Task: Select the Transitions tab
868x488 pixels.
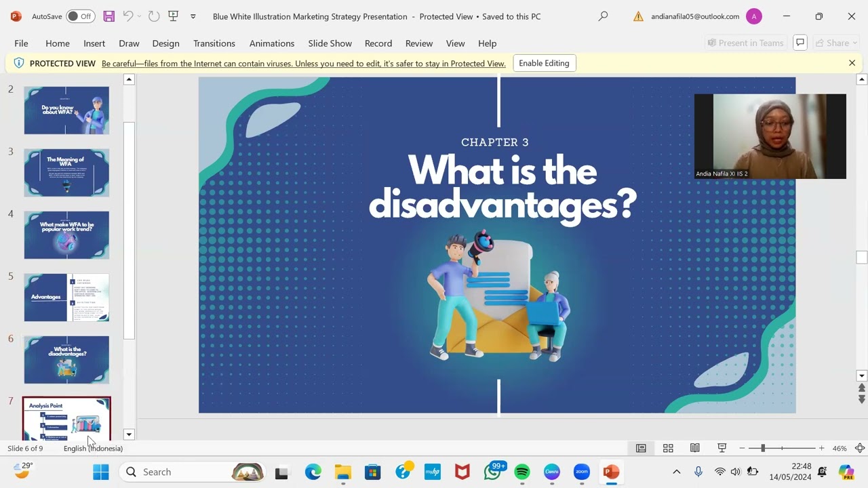Action: coord(214,43)
